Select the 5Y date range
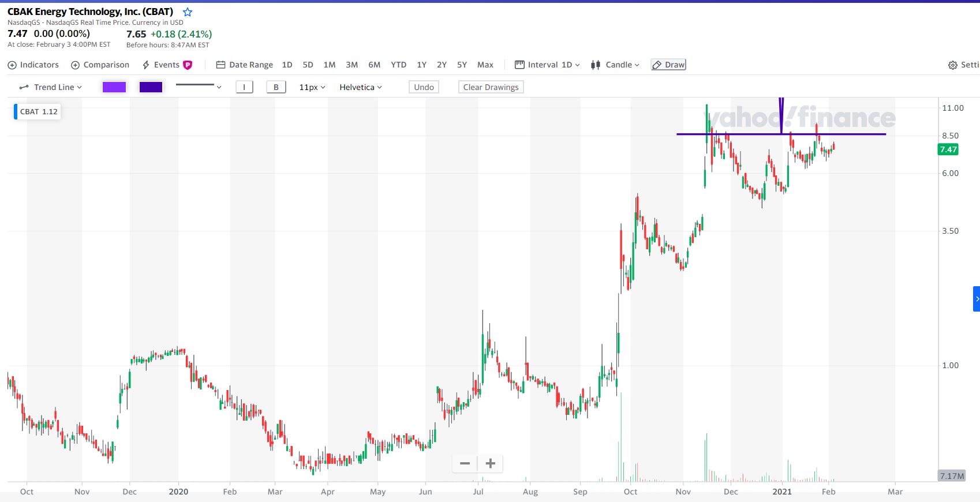 (x=462, y=65)
